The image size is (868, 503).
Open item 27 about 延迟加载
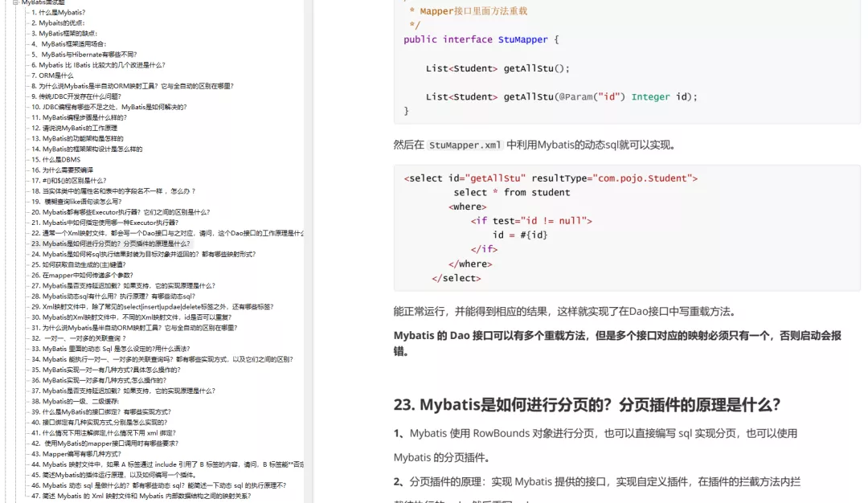(x=123, y=285)
